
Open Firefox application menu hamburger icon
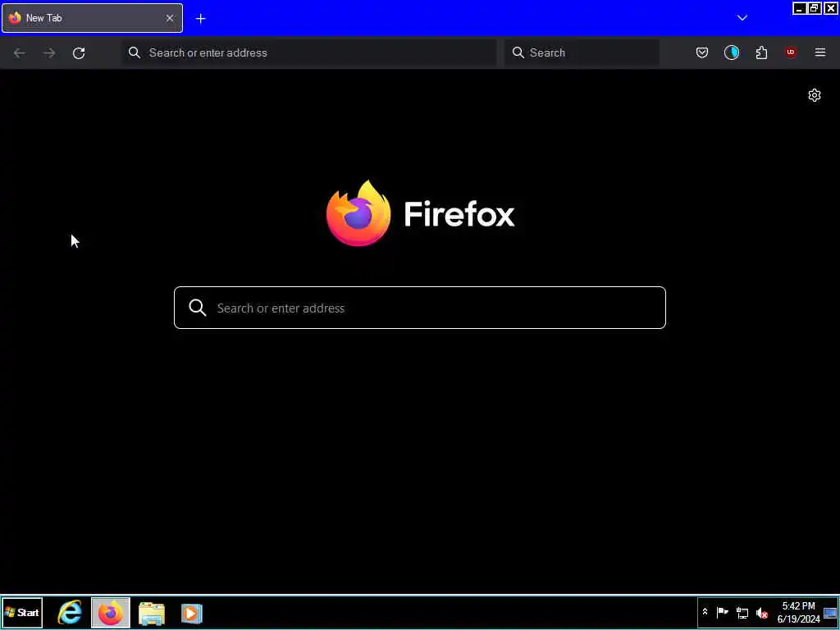[x=819, y=52]
